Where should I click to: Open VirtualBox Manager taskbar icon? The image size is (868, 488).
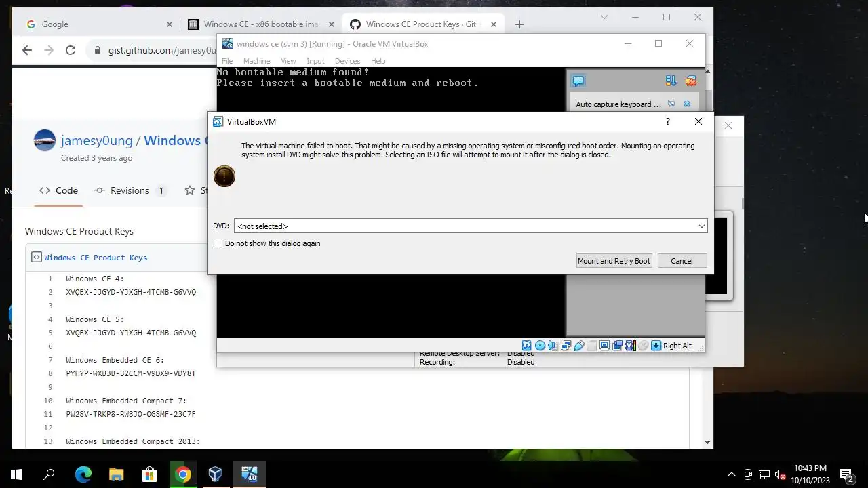pos(216,474)
